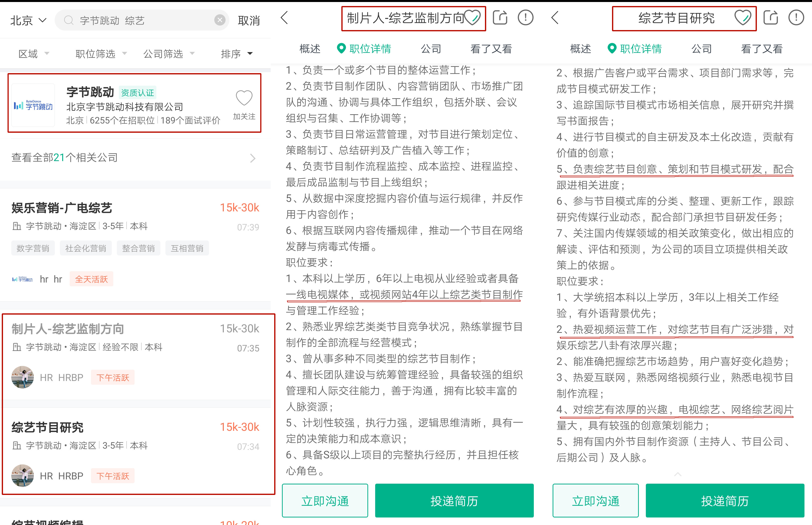The width and height of the screenshot is (812, 525).
Task: Click the 07:34 timestamp
Action: click(248, 446)
